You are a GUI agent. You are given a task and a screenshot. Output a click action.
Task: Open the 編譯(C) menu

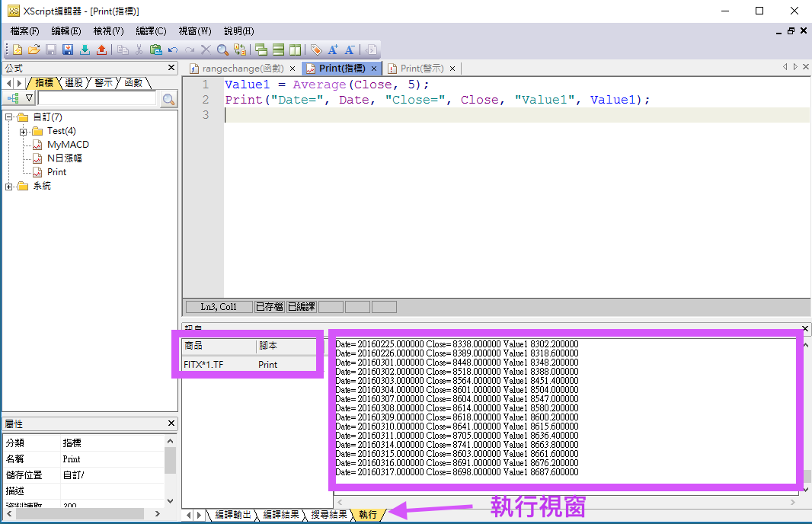151,31
